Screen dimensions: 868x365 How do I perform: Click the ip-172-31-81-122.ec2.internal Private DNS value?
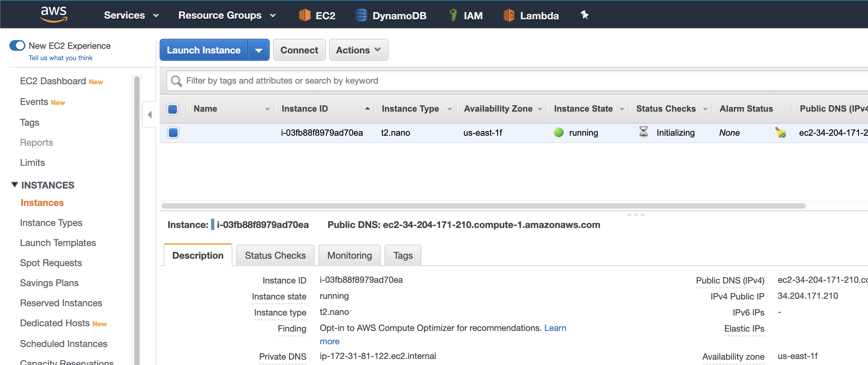(x=378, y=356)
